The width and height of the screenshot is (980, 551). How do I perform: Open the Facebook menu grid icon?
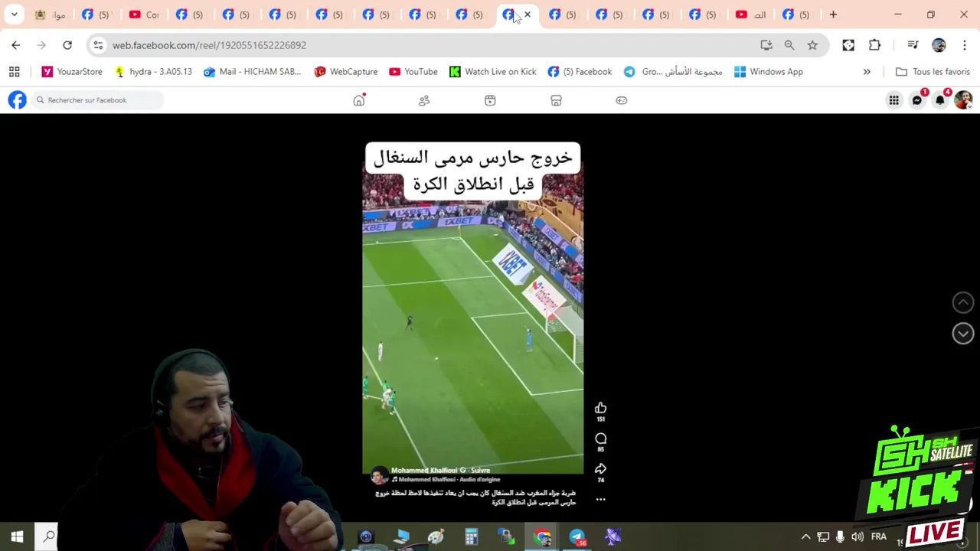893,100
